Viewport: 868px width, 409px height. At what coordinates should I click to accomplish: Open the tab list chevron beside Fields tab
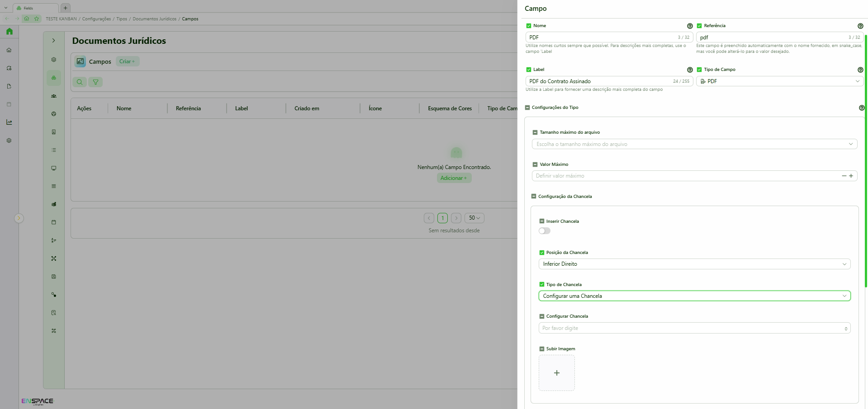[6, 8]
